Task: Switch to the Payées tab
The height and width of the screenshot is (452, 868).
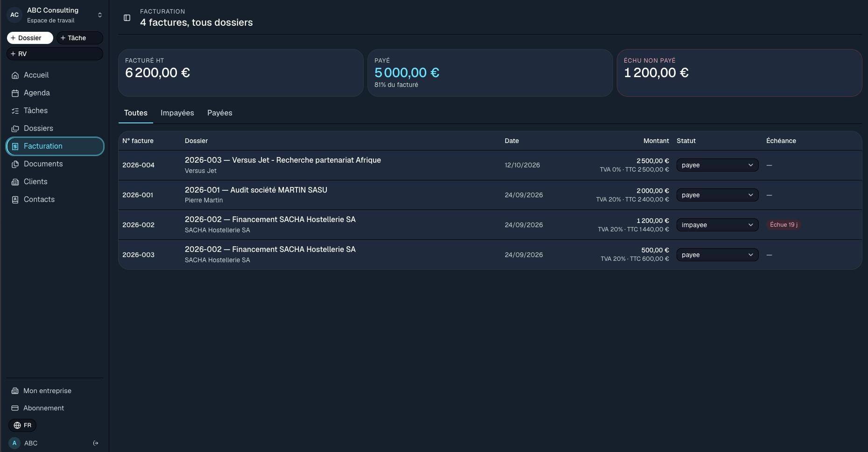Action: pyautogui.click(x=220, y=113)
